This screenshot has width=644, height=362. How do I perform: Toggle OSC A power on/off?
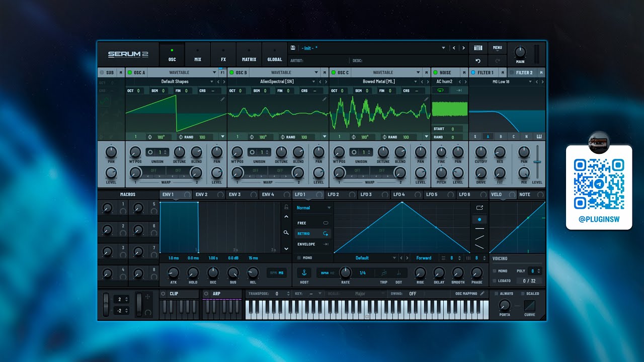tap(129, 72)
